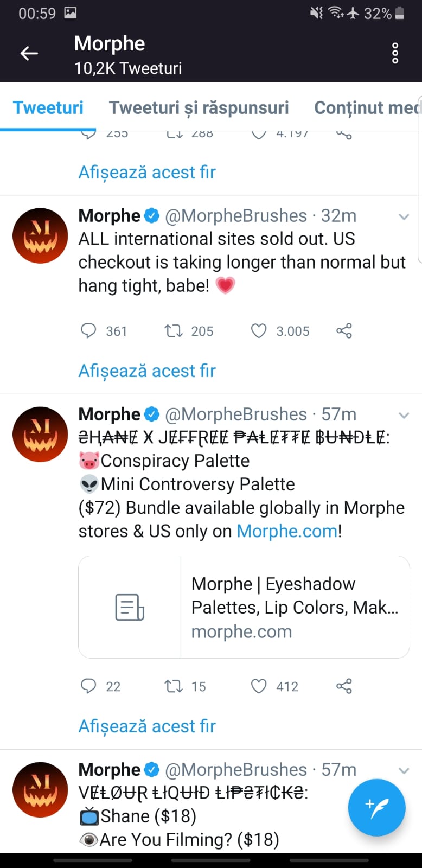
Task: Tap the compose tweet floating button
Action: (376, 807)
